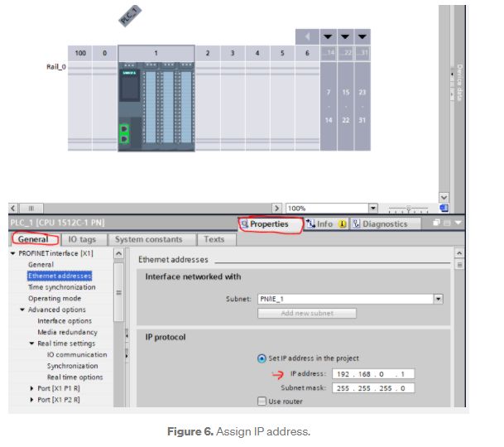Select Set IP address in the project

coord(262,358)
